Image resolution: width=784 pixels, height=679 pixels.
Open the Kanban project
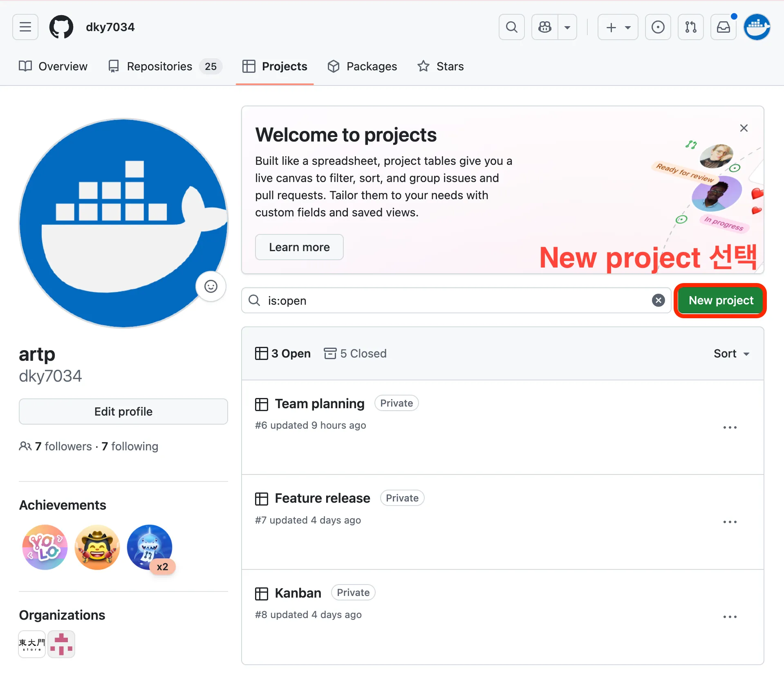[298, 593]
